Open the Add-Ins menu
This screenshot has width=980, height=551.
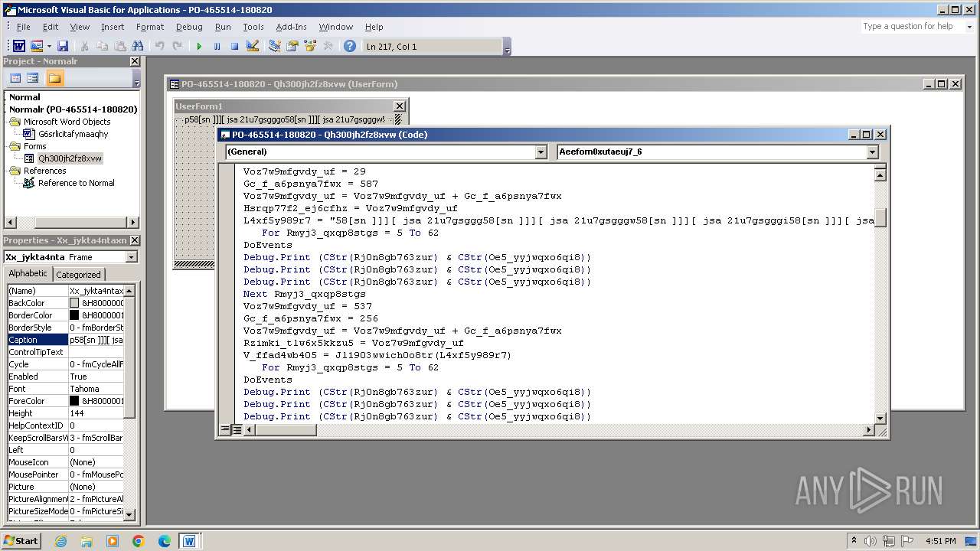292,27
